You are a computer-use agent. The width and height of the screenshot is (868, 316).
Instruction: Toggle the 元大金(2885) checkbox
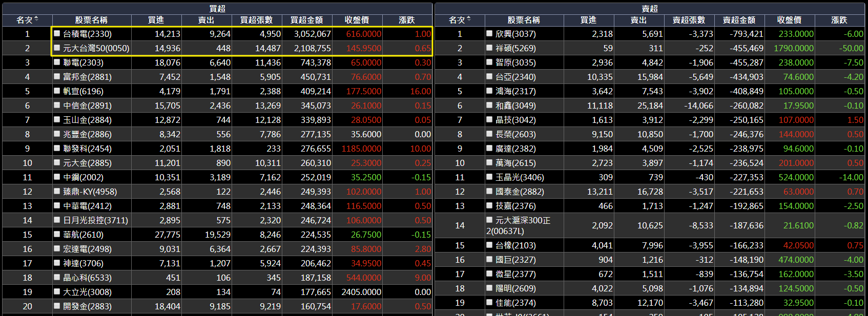click(57, 162)
